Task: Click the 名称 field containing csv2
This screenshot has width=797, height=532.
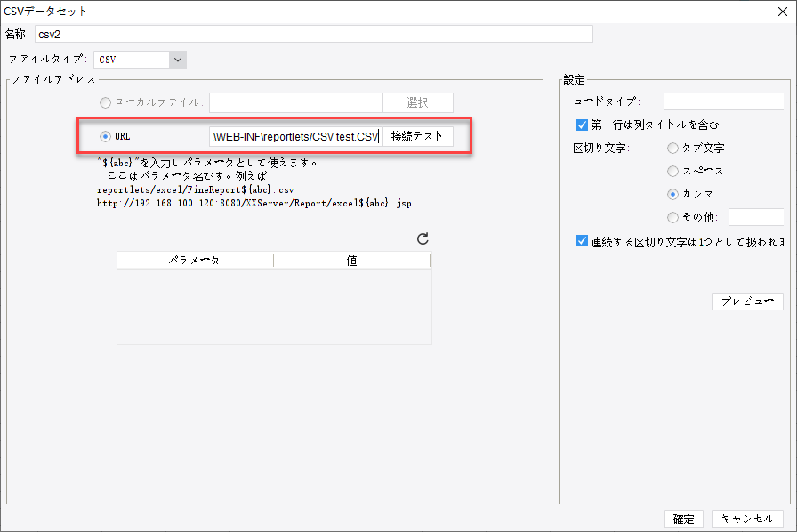Action: (314, 34)
